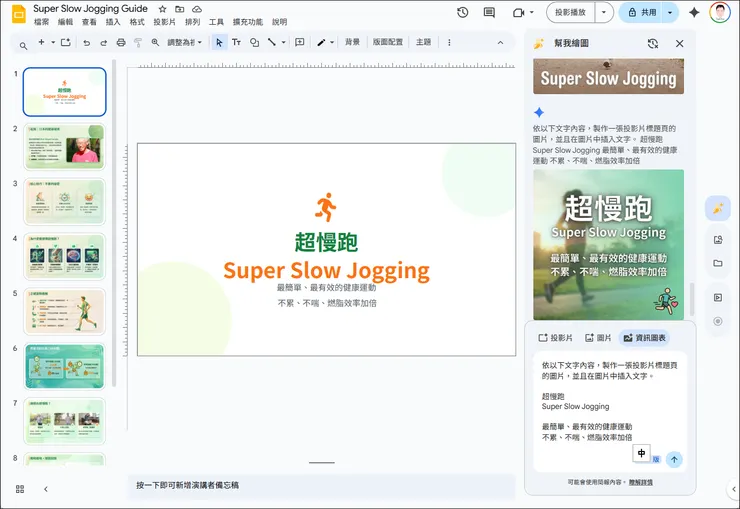Toggle the banana help-me-draw rail icon
Screen dimensions: 740x509
[x=718, y=208]
